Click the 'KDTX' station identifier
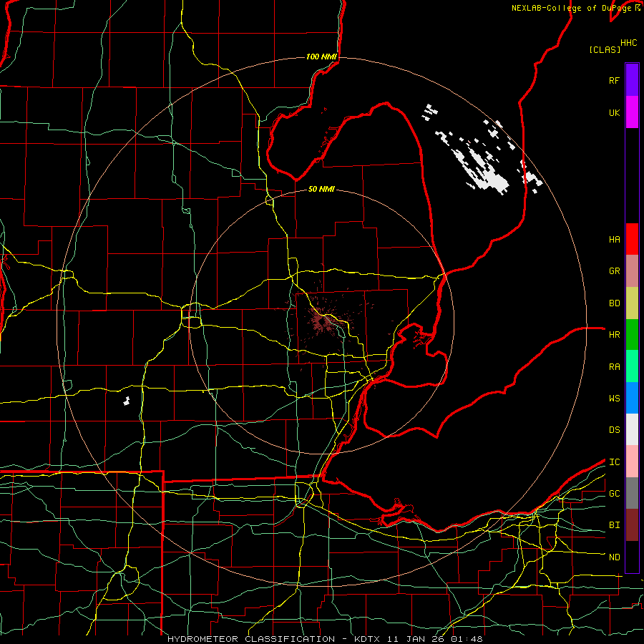Screen dimensions: 644x644 pyautogui.click(x=369, y=639)
